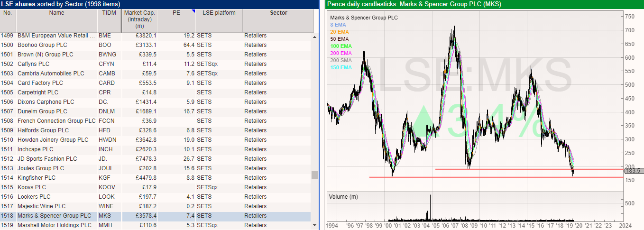This screenshot has height=230, width=644.
Task: Click the scroll-up arrow of the shares list
Action: click(314, 36)
